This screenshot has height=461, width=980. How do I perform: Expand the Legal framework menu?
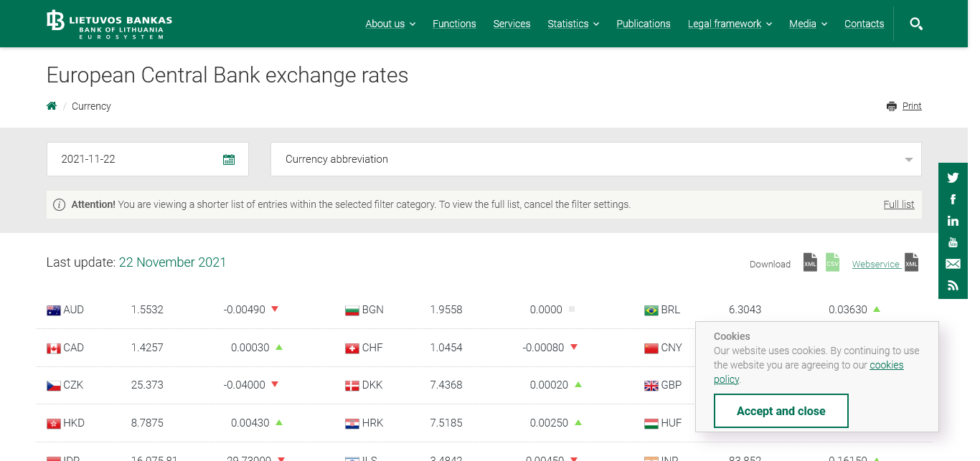tap(730, 24)
